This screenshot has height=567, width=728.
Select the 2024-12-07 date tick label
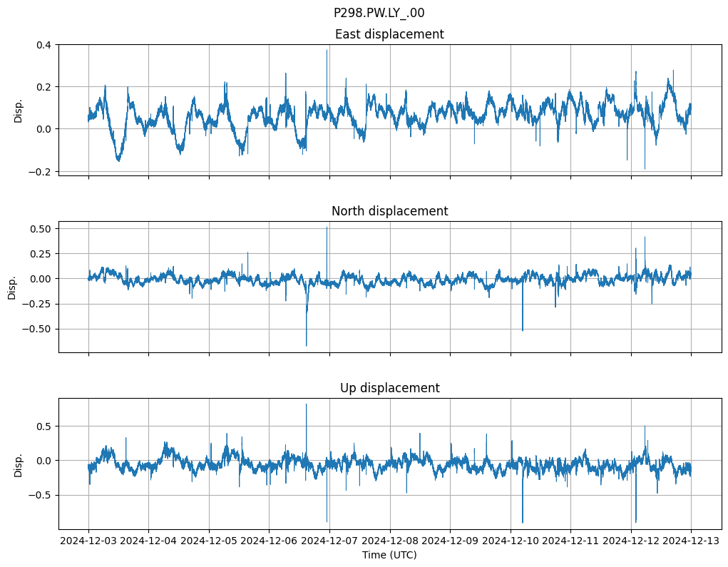point(329,541)
